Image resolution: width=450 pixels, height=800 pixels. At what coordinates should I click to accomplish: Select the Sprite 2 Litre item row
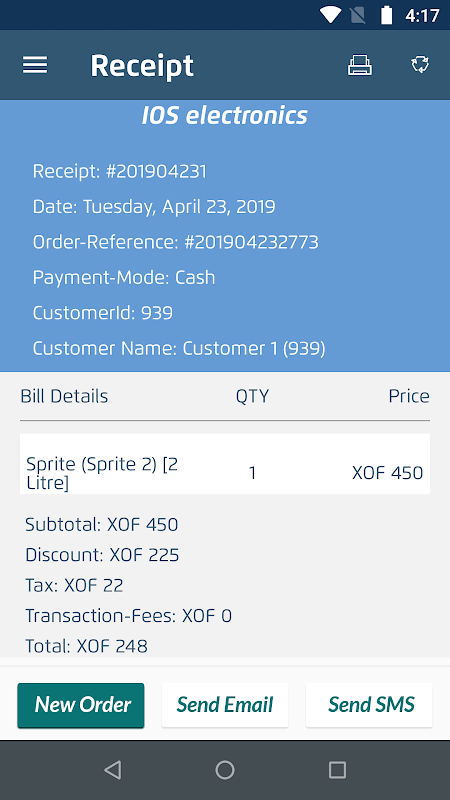(x=225, y=464)
